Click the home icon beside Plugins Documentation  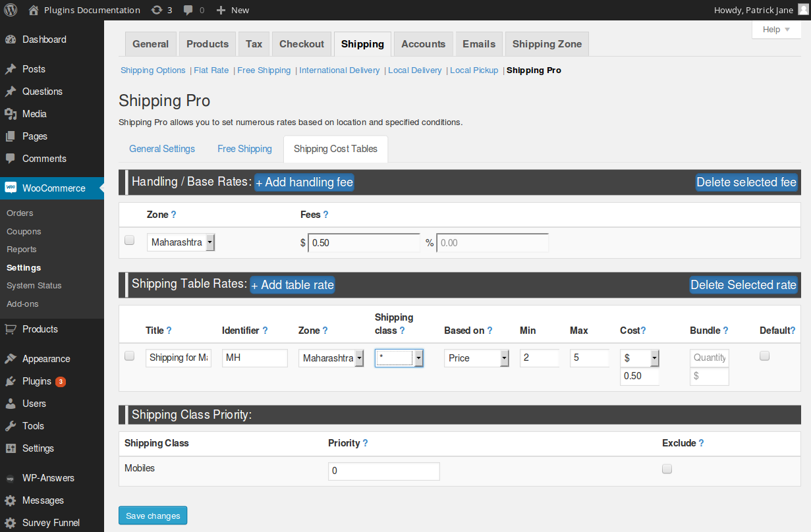click(34, 10)
